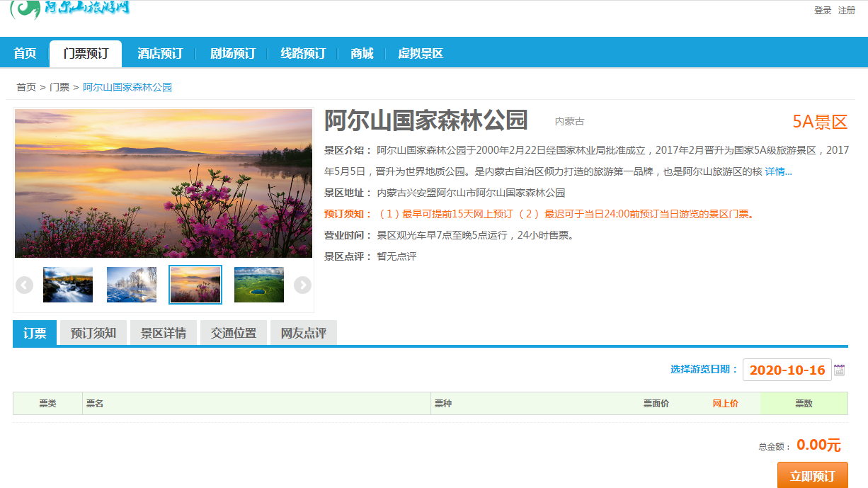The height and width of the screenshot is (488, 868).
Task: Go to 首页 in the breadcrumb
Action: 26,87
